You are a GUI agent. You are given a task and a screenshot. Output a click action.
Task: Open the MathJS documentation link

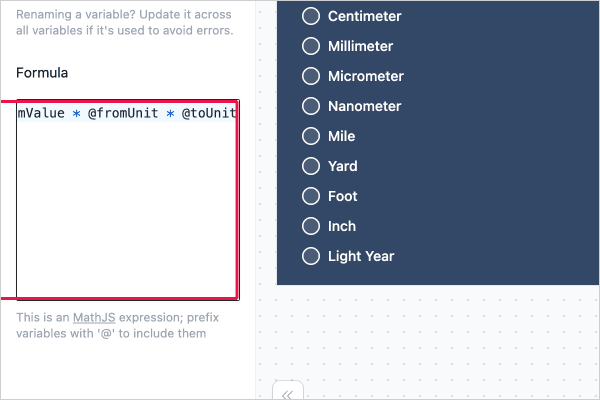[x=94, y=317]
